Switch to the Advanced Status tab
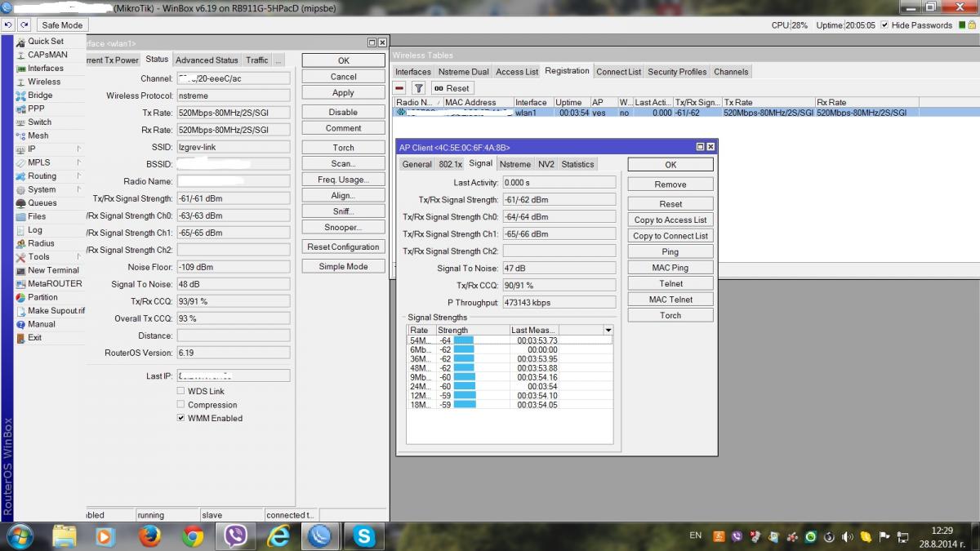 pyautogui.click(x=207, y=60)
